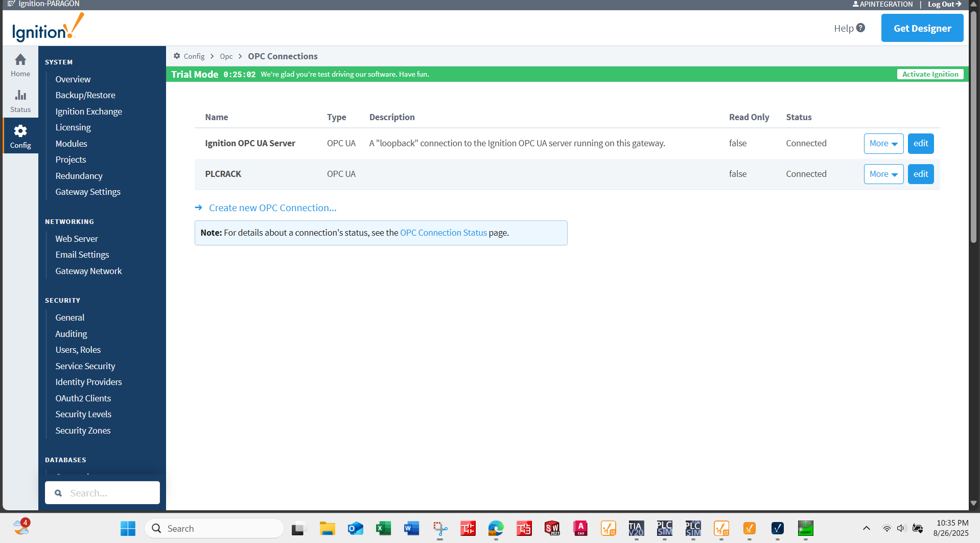The height and width of the screenshot is (543, 980).
Task: Open the weather widget in the taskbar
Action: (21, 527)
